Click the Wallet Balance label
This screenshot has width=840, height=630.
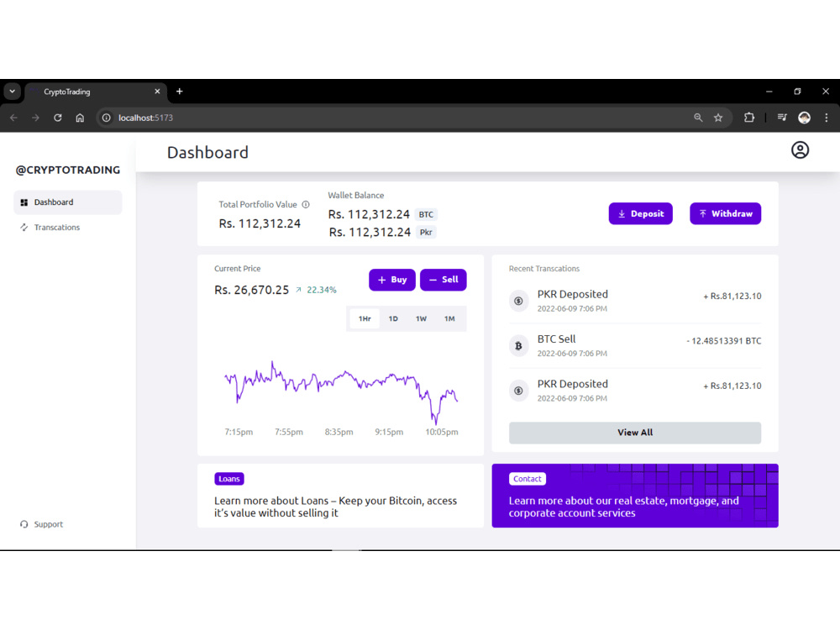[355, 195]
